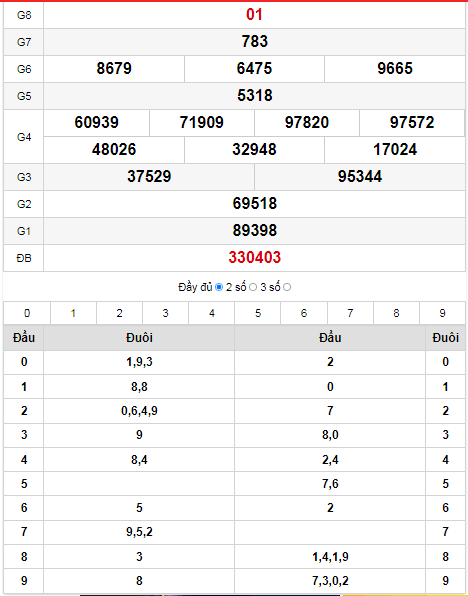Screen dimensions: 468x596
Task: Choose digit filter tab 5 under the radio options
Action: 258,313
